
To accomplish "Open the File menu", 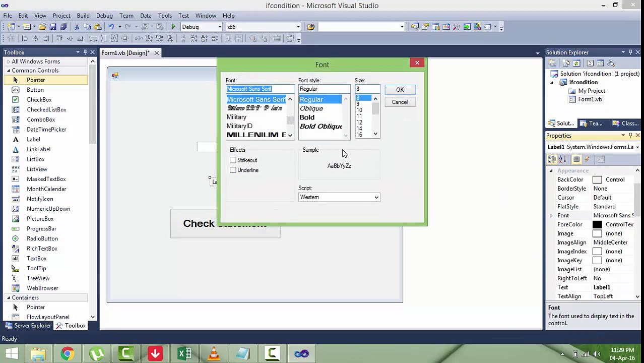I will [8, 16].
